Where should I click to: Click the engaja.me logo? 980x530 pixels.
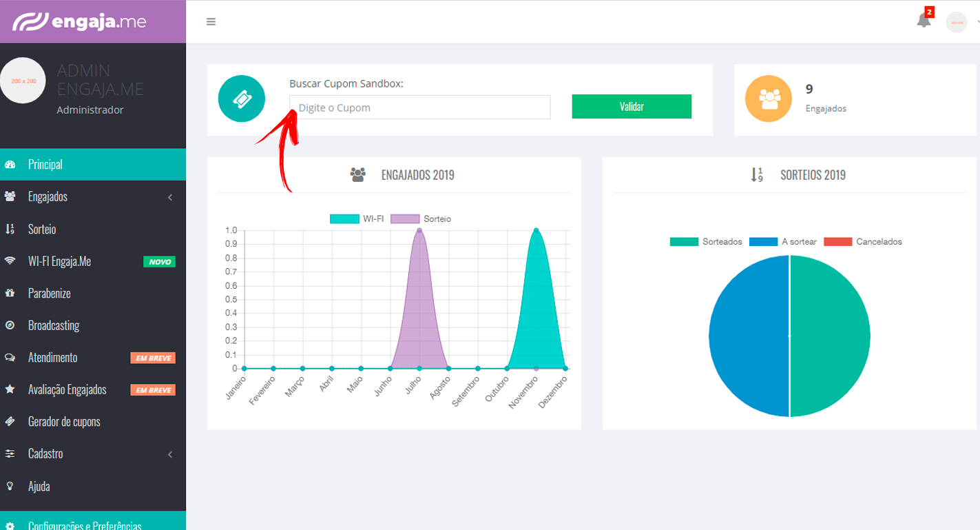click(79, 21)
